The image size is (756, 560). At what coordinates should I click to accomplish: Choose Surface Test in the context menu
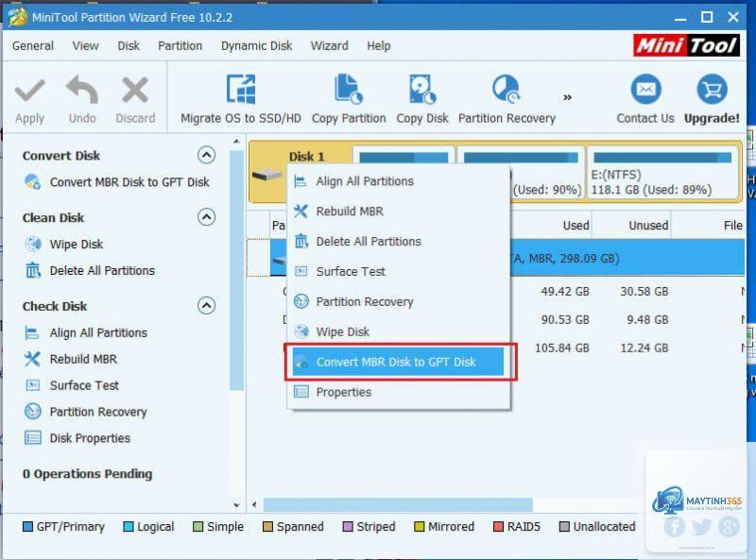click(399, 272)
